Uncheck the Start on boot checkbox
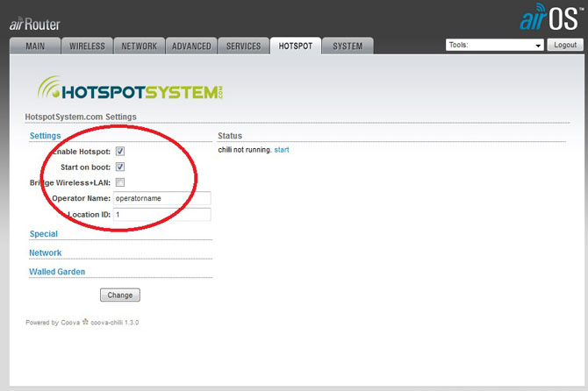 [x=120, y=167]
